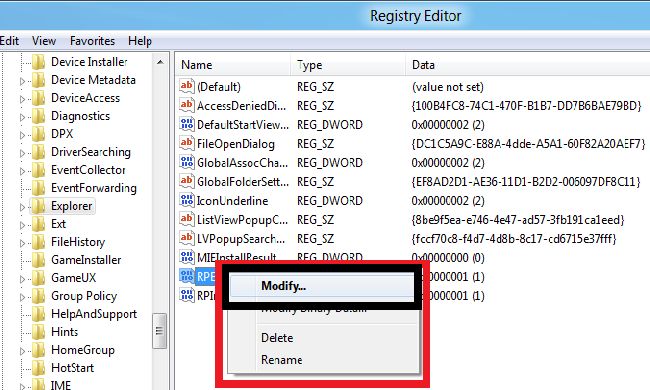Screen dimensions: 650x390
Task: Select the LVPopupSearch... value name
Action: [241, 239]
